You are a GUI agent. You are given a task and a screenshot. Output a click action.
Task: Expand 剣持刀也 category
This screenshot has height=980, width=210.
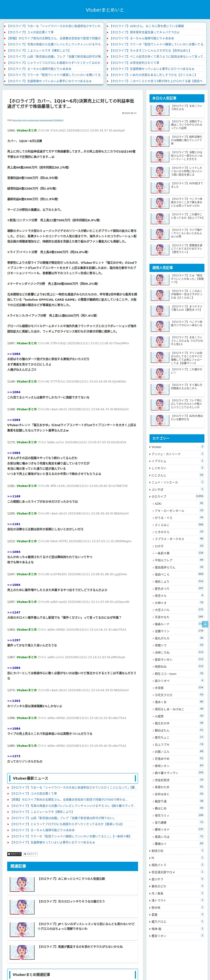pyautogui.click(x=177, y=851)
